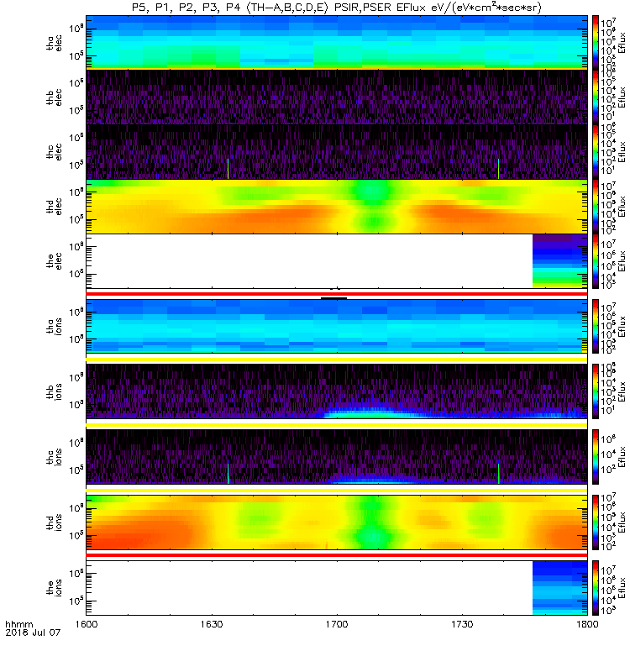The width and height of the screenshot is (630, 672).
Task: Click the 'tha elec' panel label
Action: [54, 43]
